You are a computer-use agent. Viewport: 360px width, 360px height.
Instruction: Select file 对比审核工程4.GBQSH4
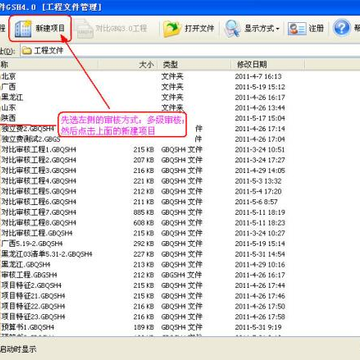[39, 181]
